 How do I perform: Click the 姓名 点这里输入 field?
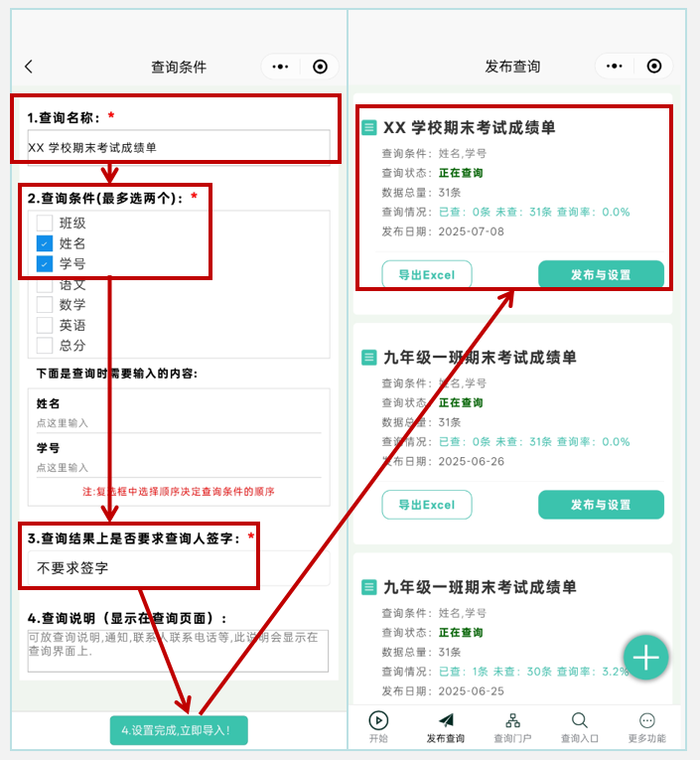click(x=179, y=423)
